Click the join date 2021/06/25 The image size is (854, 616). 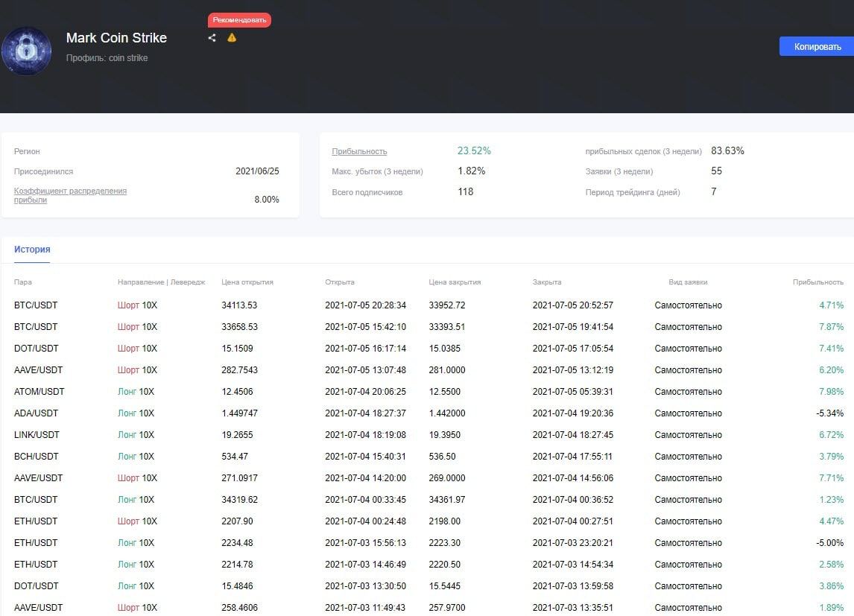257,171
